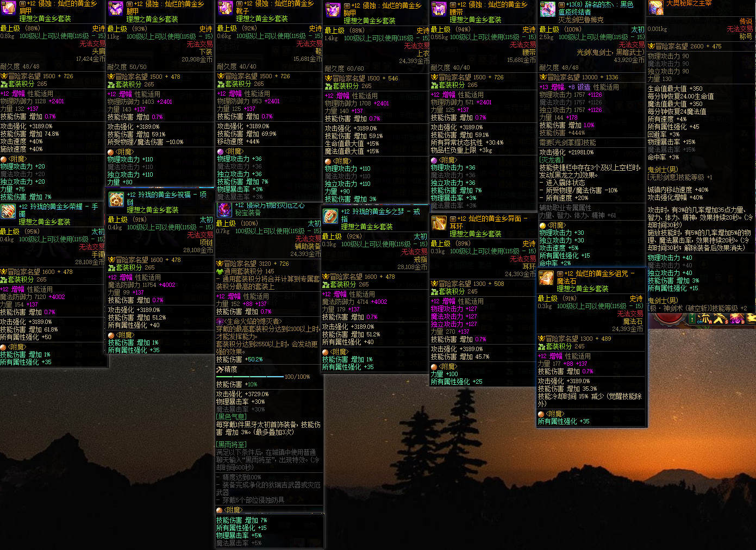Click the magic stone (魔法石) item icon
The width and height of the screenshot is (756, 550).
546,278
